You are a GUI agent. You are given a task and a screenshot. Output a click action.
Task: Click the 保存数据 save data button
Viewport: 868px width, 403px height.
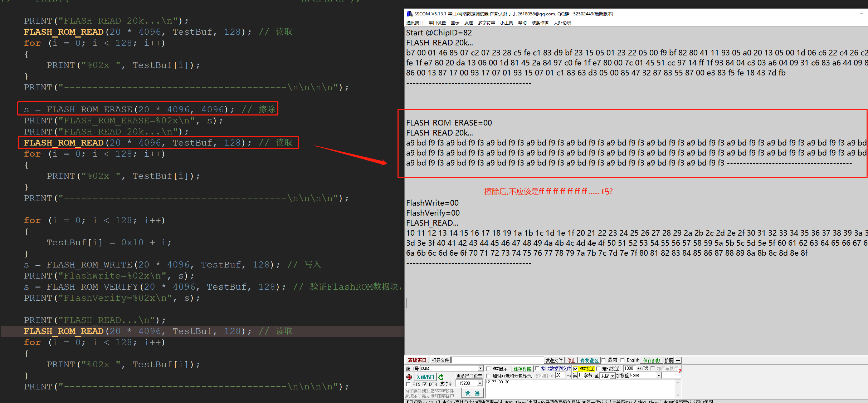[522, 369]
